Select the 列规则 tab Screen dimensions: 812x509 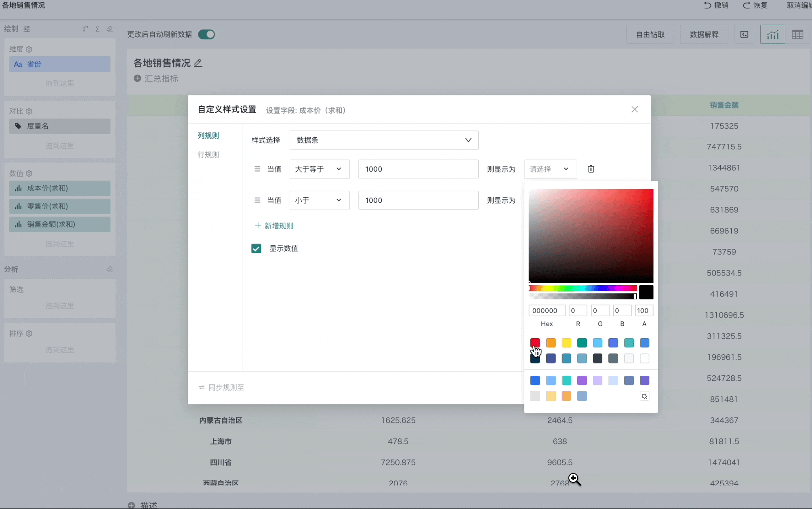(x=208, y=136)
